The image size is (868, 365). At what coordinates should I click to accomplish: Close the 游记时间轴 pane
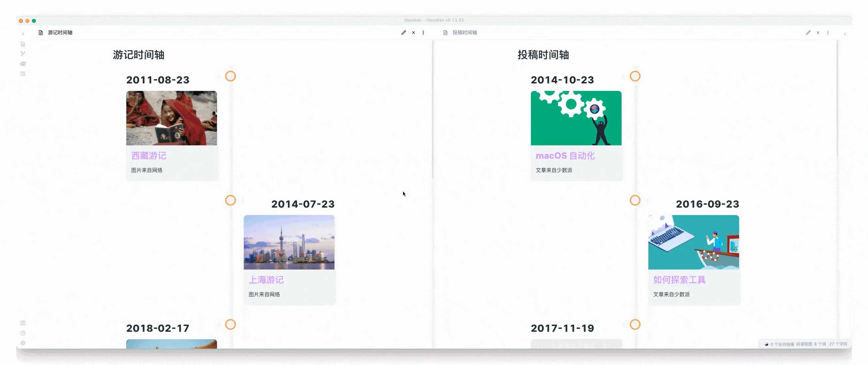(413, 33)
